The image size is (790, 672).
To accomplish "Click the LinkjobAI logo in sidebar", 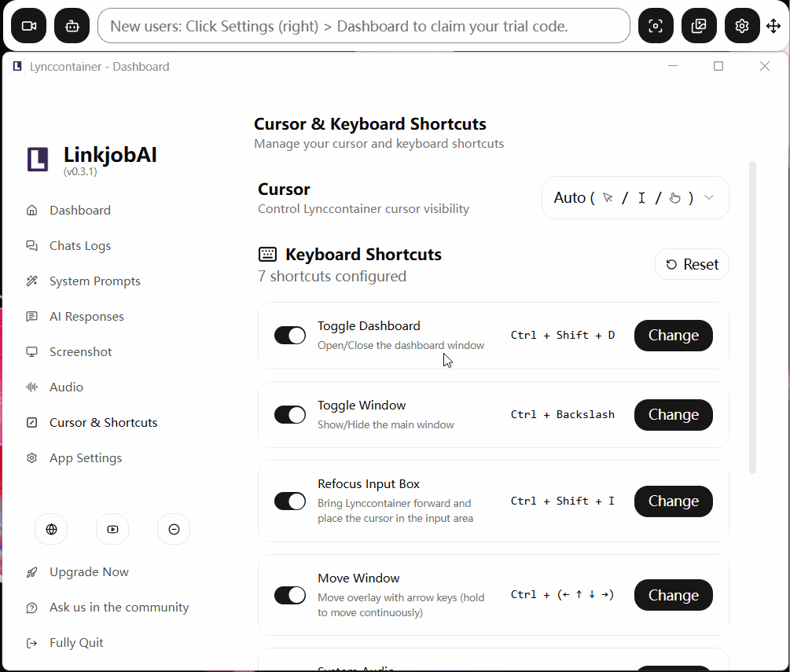I will tap(38, 160).
